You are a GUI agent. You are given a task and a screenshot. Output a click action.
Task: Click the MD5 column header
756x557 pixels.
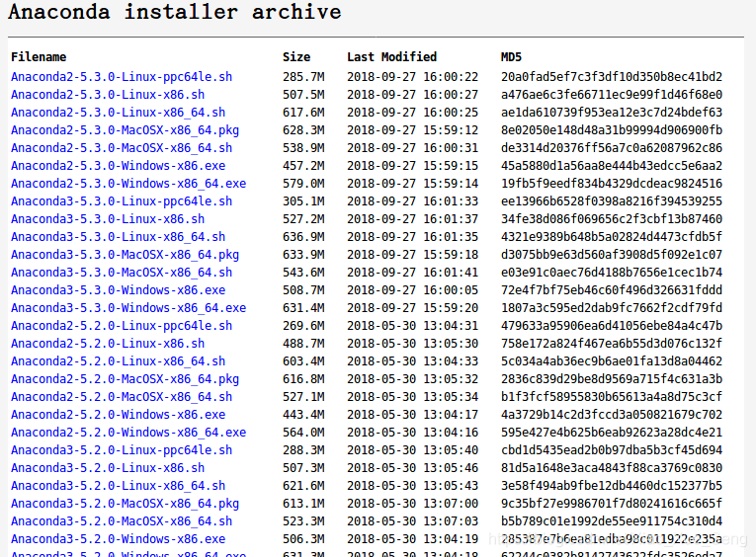pyautogui.click(x=511, y=57)
